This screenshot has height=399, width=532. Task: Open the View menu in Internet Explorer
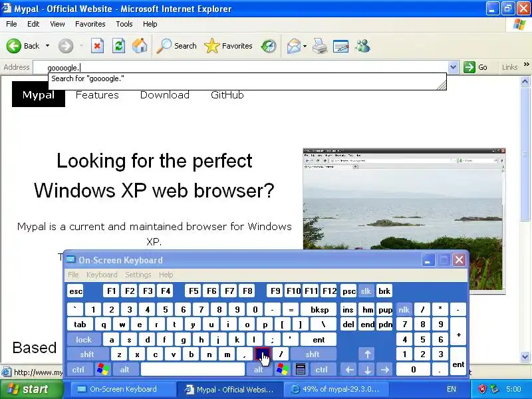57,24
